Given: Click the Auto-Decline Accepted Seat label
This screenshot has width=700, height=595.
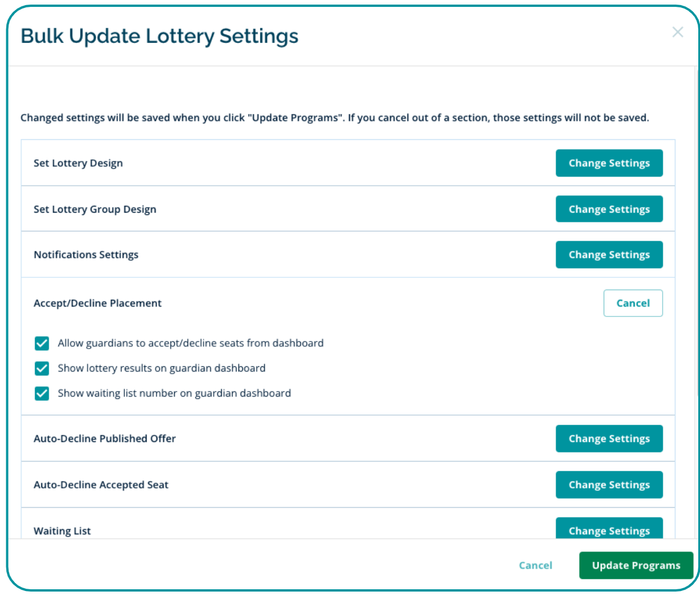Looking at the screenshot, I should pyautogui.click(x=101, y=485).
